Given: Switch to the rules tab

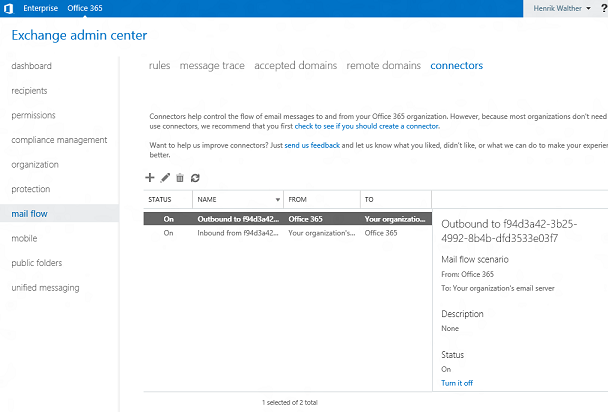Looking at the screenshot, I should pyautogui.click(x=159, y=66).
